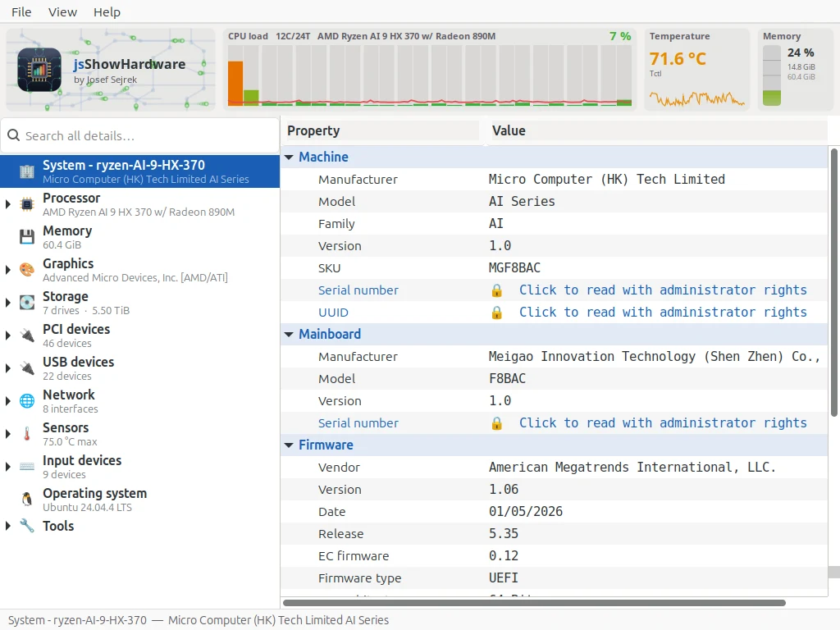Collapse the Machine section
Image resolution: width=840 pixels, height=630 pixels.
tap(289, 157)
